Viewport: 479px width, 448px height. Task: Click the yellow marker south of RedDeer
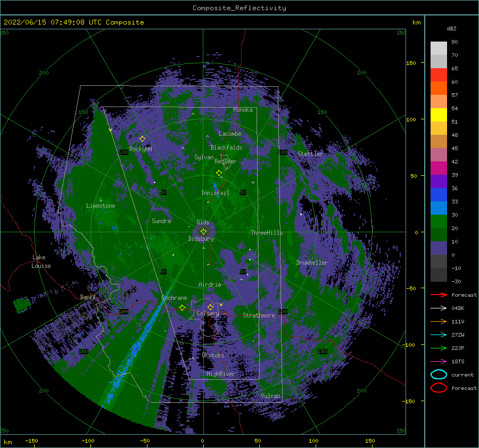click(219, 173)
